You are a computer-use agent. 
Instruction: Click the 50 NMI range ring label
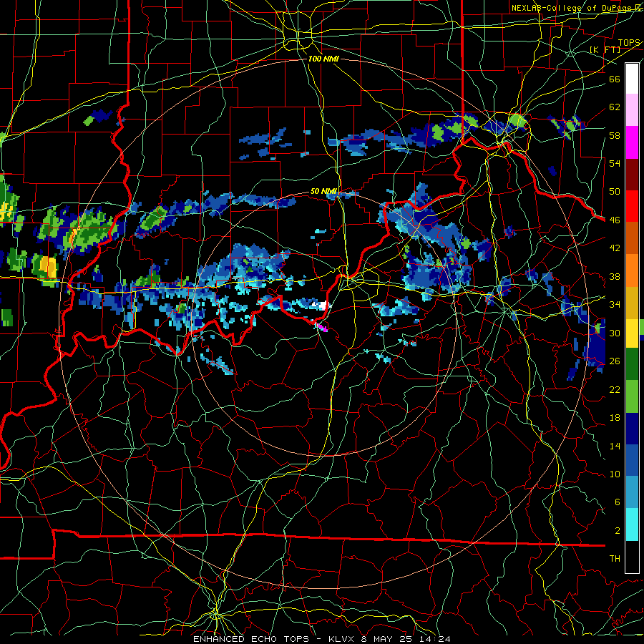[323, 191]
